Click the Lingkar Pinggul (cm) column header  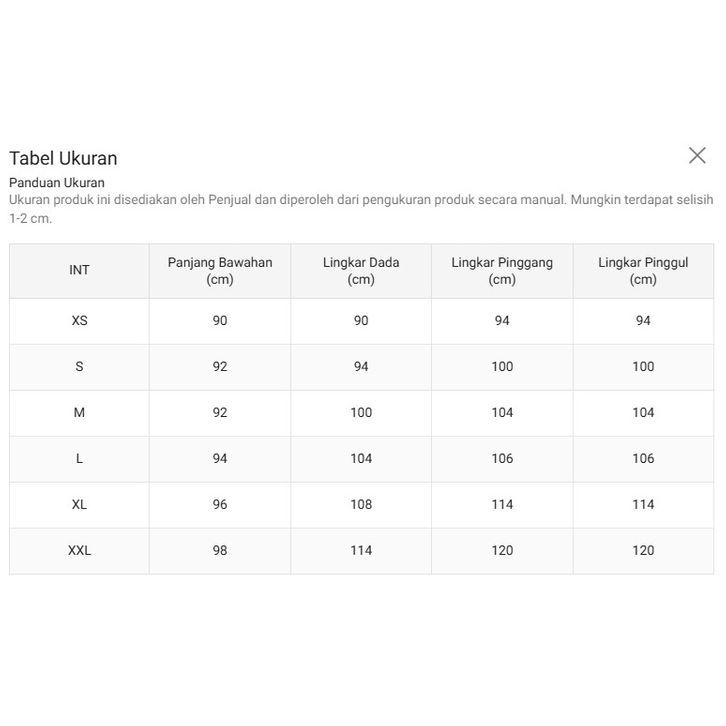(643, 271)
